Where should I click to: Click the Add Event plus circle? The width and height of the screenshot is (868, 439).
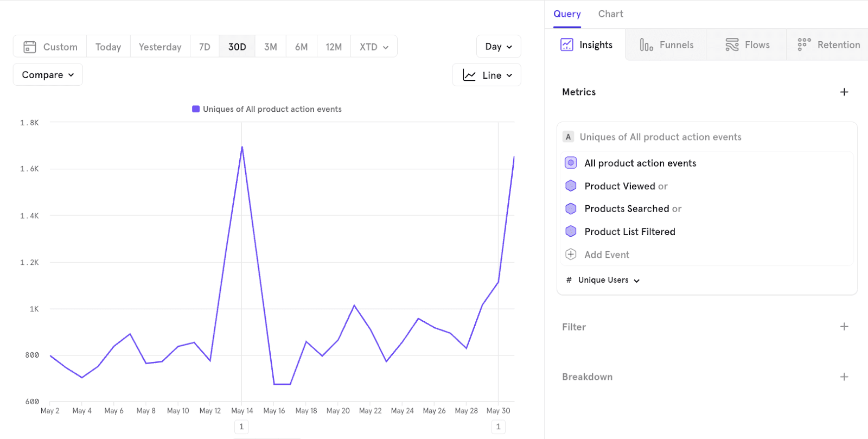point(571,255)
